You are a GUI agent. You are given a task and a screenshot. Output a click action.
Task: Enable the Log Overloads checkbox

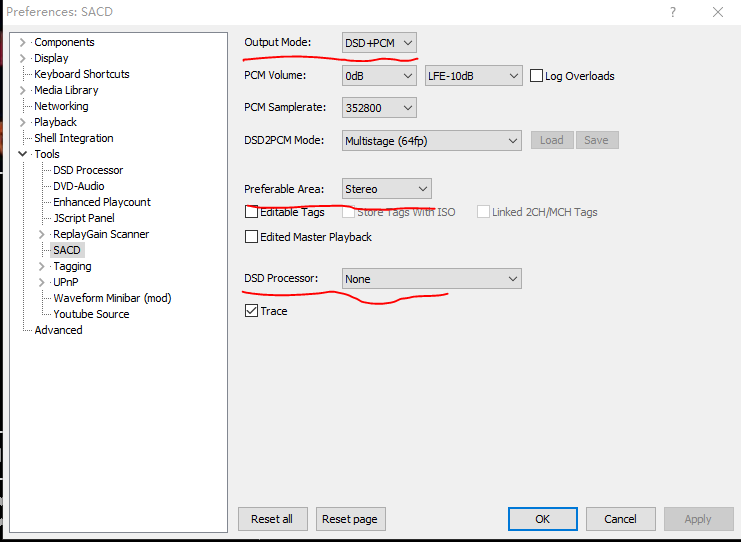[x=537, y=76]
